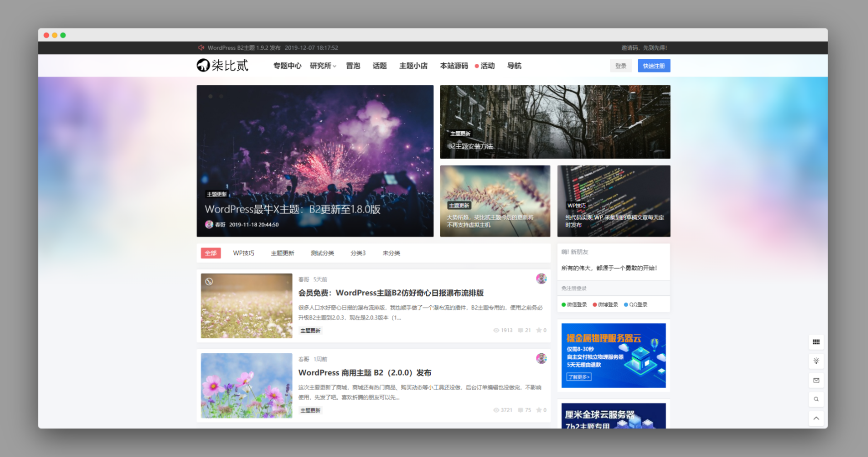Open comments via the bubble icon showing 21
Screen dimensions: 868x457
[520, 330]
